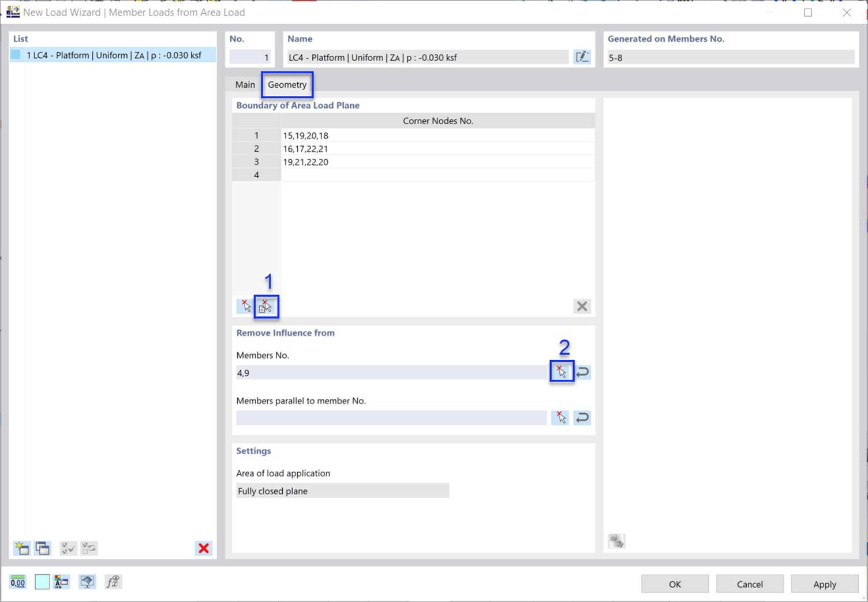Pick members graphically using icon marked 2
The image size is (868, 602).
(x=561, y=372)
